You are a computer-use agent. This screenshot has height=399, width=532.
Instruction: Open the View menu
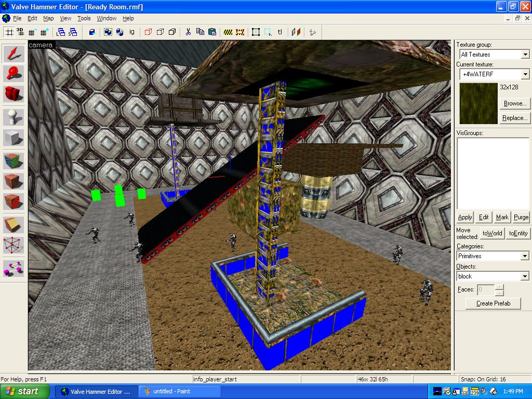coord(65,18)
